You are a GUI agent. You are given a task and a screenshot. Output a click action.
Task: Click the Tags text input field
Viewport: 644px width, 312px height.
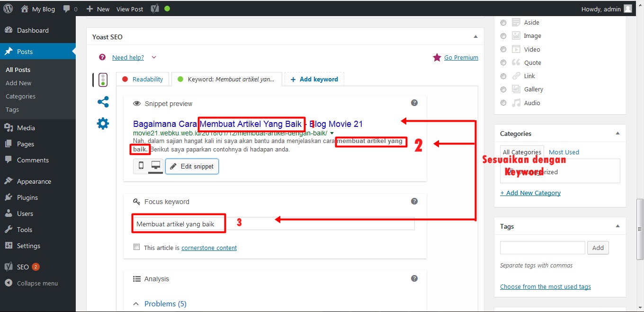(543, 248)
